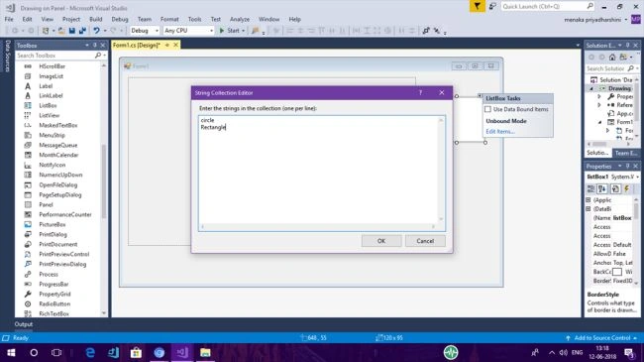Open the Edit Items link in ListBox Tasks

pos(499,132)
